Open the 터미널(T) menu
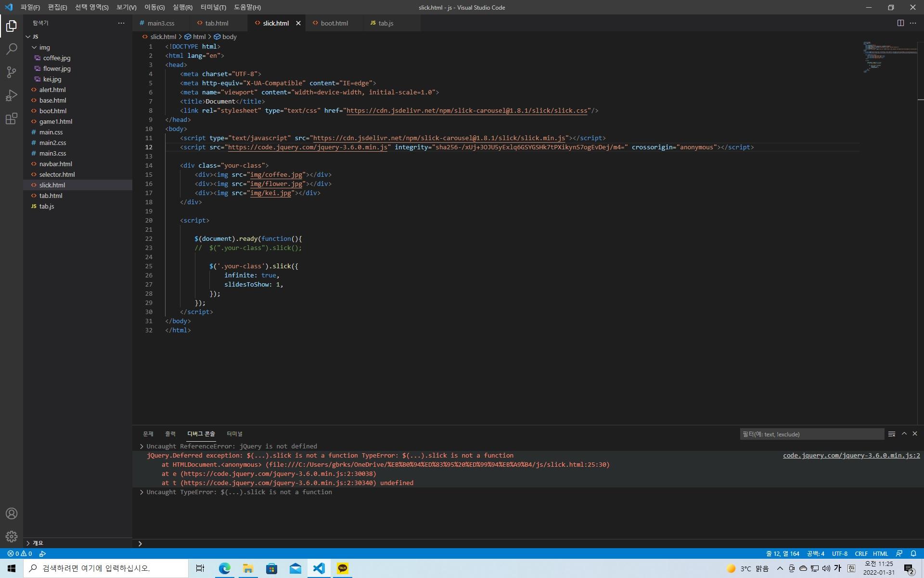Screen dimensions: 924x578 tap(213, 7)
